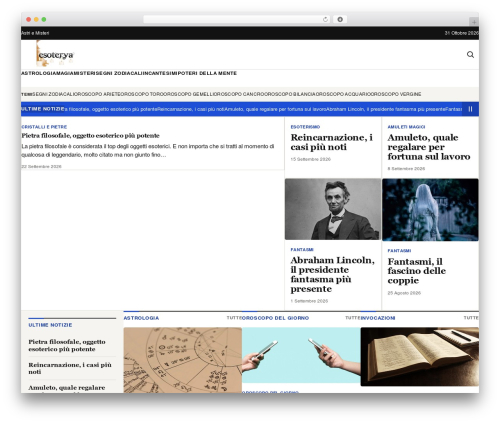Open the AMULETI MAGICI category label
500x423 pixels.
tap(406, 127)
